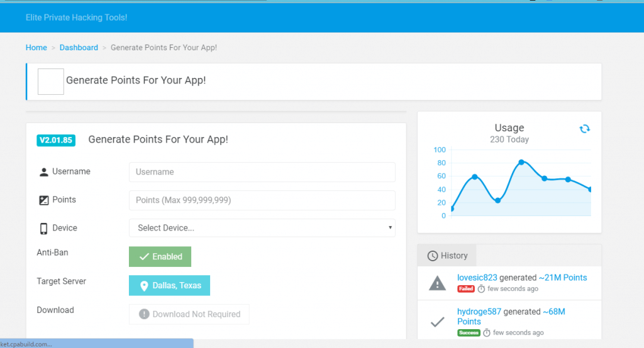This screenshot has height=348, width=644.
Task: Open the History tab
Action: pos(447,256)
